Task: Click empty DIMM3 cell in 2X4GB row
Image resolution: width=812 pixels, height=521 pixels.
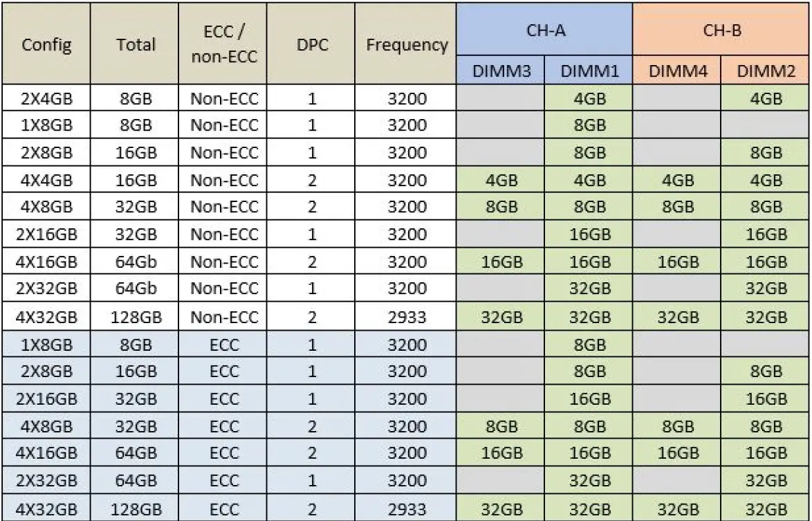Action: click(500, 98)
